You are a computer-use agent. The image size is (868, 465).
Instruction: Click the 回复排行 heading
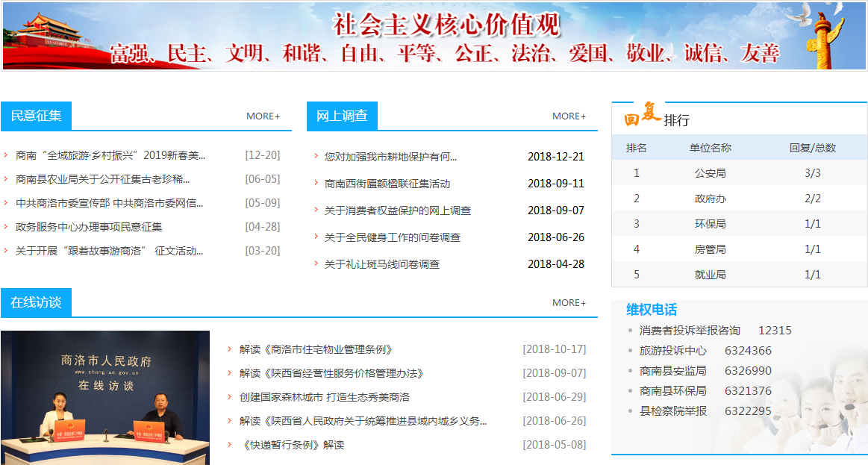coord(657,115)
